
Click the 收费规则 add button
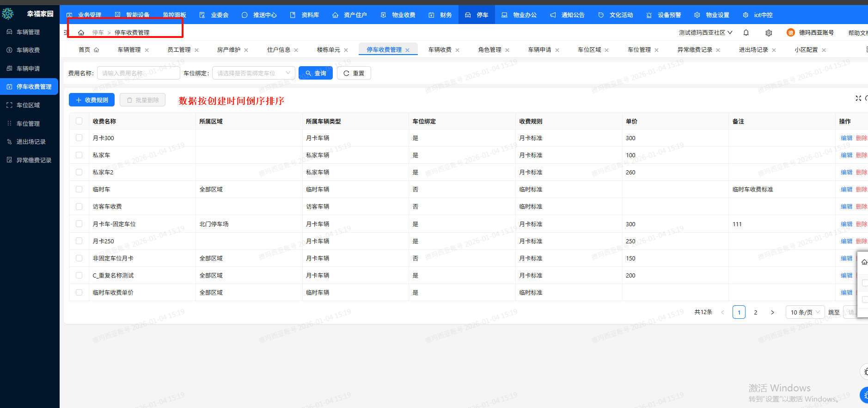click(92, 100)
